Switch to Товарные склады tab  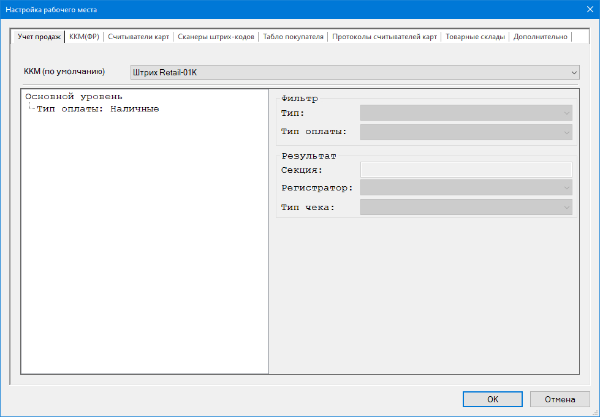(x=476, y=37)
